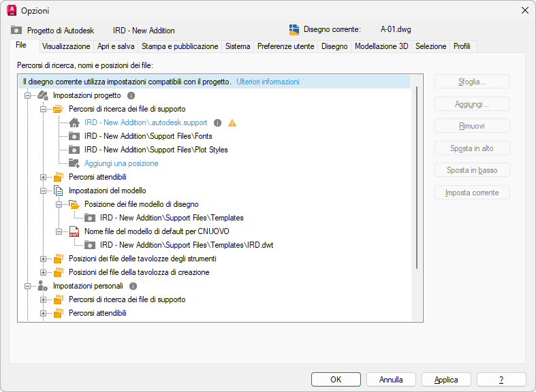The image size is (536, 392).
Task: Click folder icon of Templates\IRD.dwt row
Action: click(x=90, y=245)
